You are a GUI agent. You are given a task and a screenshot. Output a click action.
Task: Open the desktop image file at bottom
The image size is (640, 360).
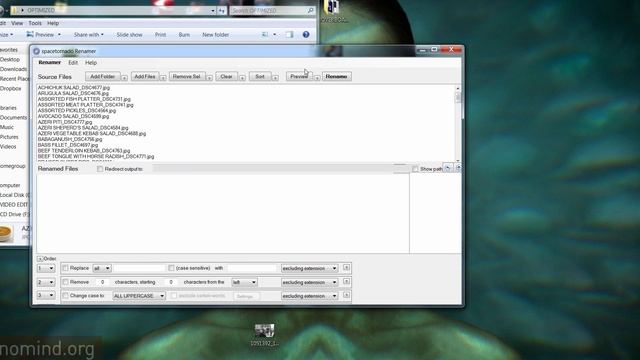pyautogui.click(x=264, y=331)
